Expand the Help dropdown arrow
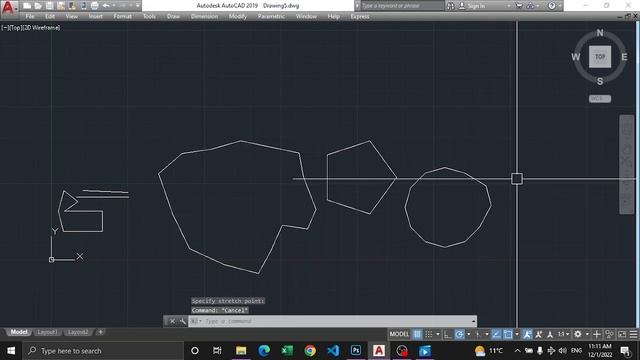The width and height of the screenshot is (640, 360). point(559,6)
